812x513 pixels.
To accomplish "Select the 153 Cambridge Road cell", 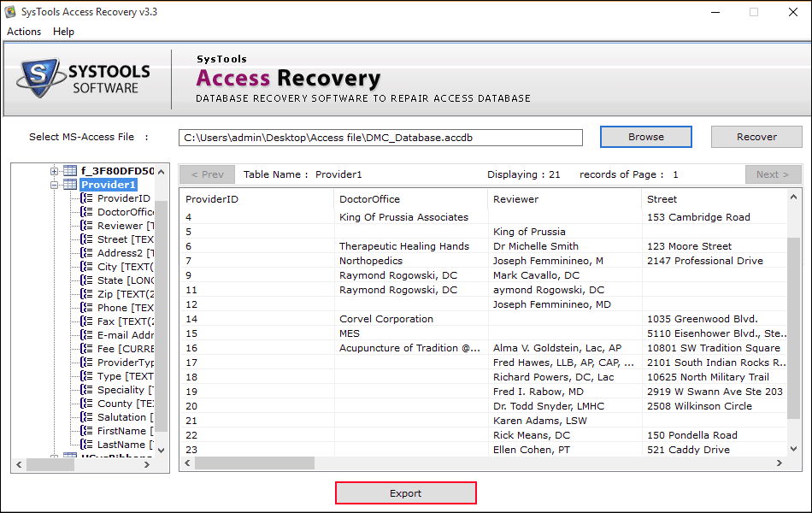I will [x=715, y=217].
